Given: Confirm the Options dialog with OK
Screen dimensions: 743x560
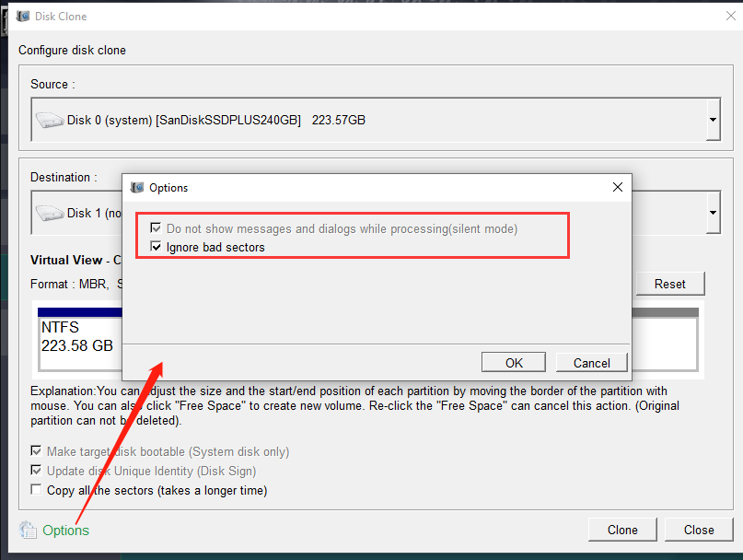Looking at the screenshot, I should (x=514, y=363).
